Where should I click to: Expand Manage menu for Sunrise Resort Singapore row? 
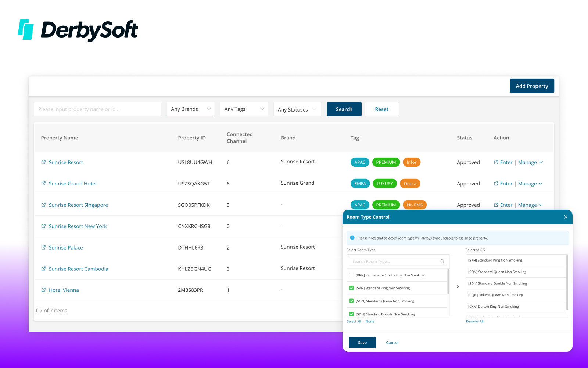click(x=530, y=205)
